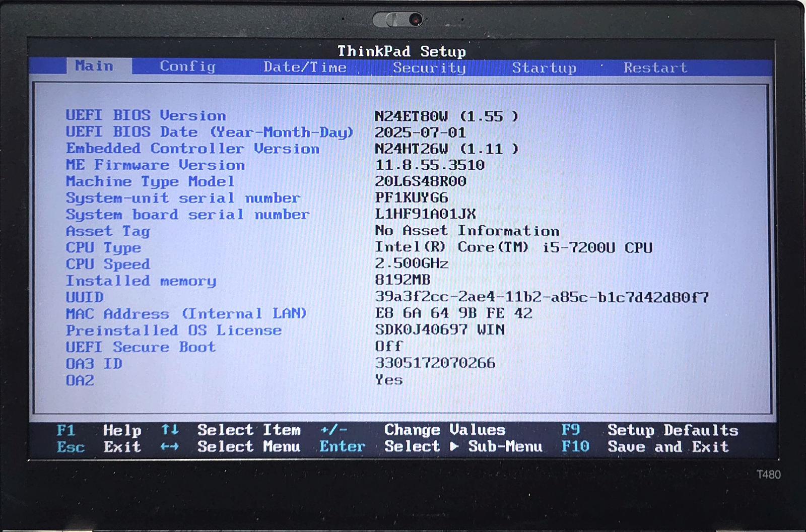Click the up/down arrows icon in footer
This screenshot has height=532, width=806.
[170, 430]
